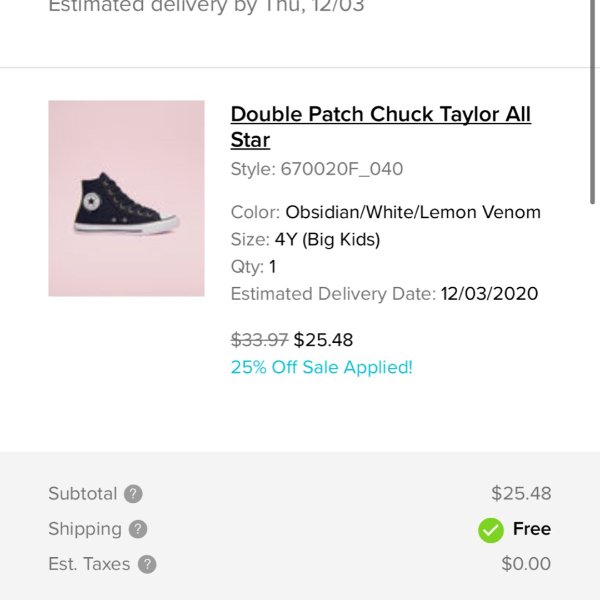This screenshot has height=600, width=600.
Task: Click the Estimated delivery by Thu header text
Action: click(207, 6)
